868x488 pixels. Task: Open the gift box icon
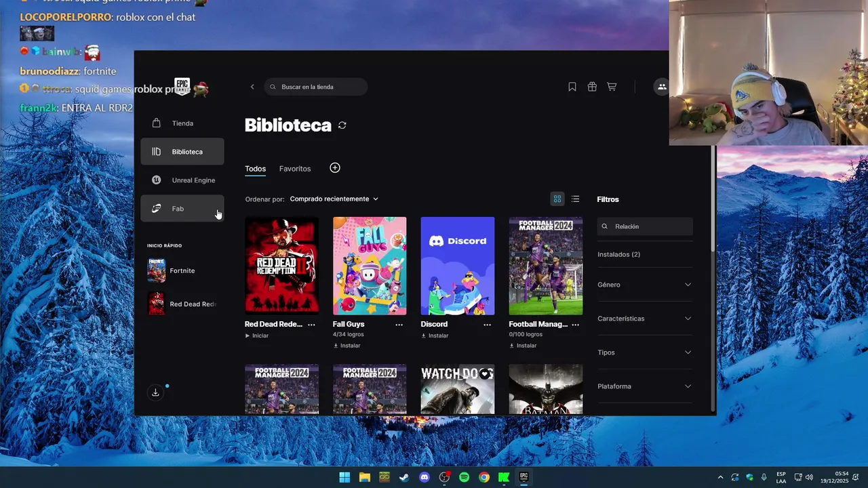pos(592,87)
